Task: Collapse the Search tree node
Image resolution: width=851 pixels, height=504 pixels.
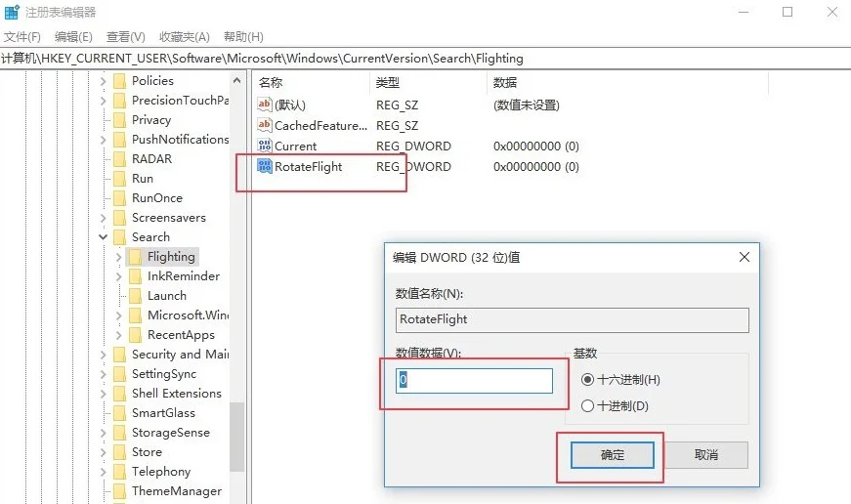Action: tap(104, 237)
